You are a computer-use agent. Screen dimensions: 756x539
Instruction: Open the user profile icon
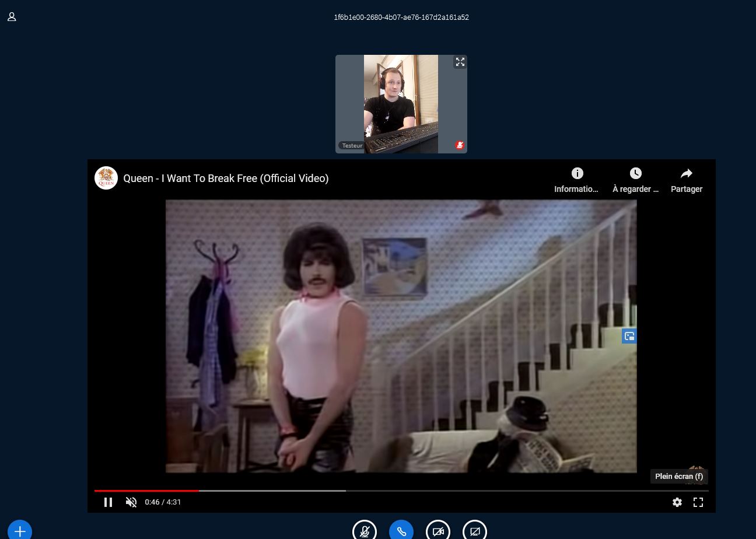(12, 17)
